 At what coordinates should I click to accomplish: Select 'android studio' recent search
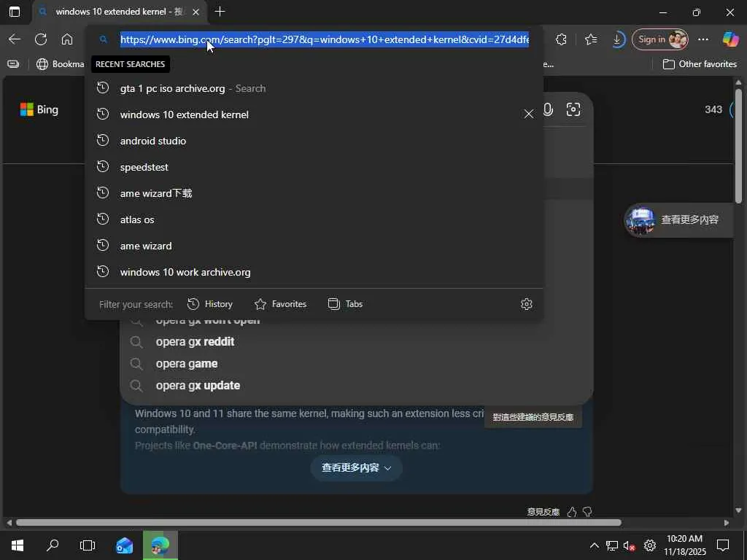[x=314, y=141]
